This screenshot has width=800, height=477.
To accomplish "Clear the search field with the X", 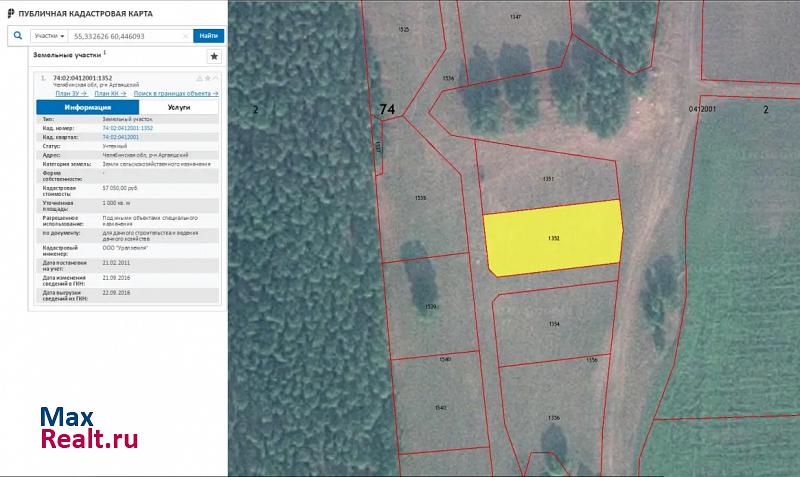I will (x=186, y=35).
